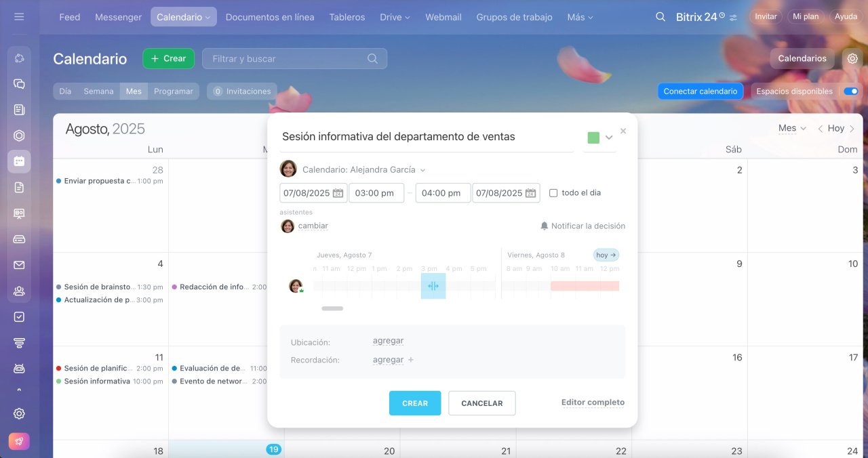Click the green event color swatch
Viewport: 868px width, 458px height.
(x=593, y=138)
